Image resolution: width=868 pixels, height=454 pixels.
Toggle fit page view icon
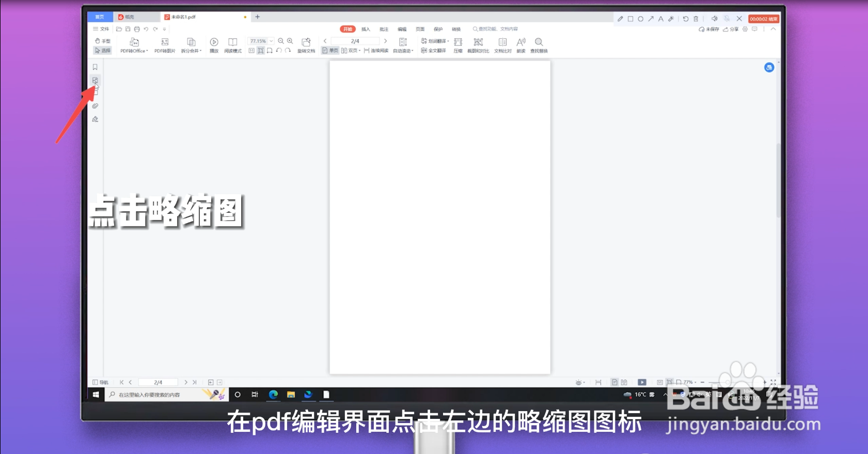(261, 51)
